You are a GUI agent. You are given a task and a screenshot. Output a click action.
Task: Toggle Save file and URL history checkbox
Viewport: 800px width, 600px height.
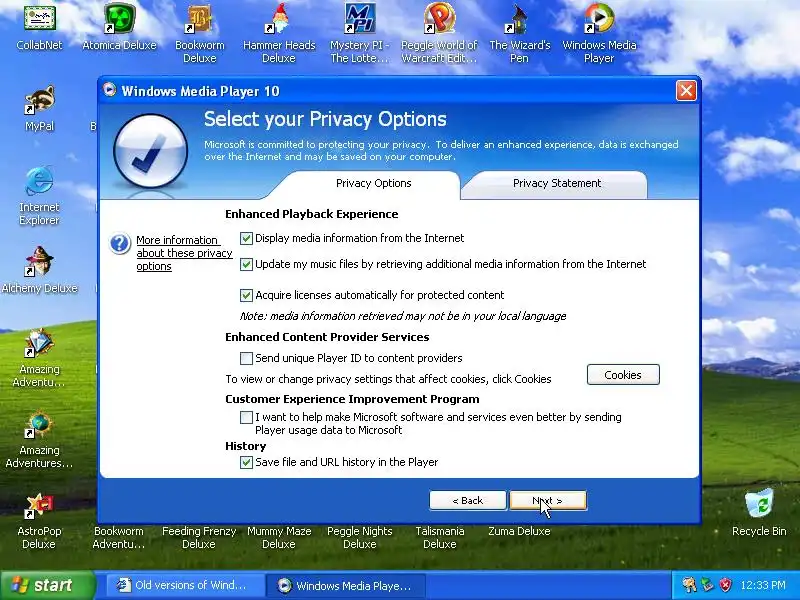tap(246, 462)
